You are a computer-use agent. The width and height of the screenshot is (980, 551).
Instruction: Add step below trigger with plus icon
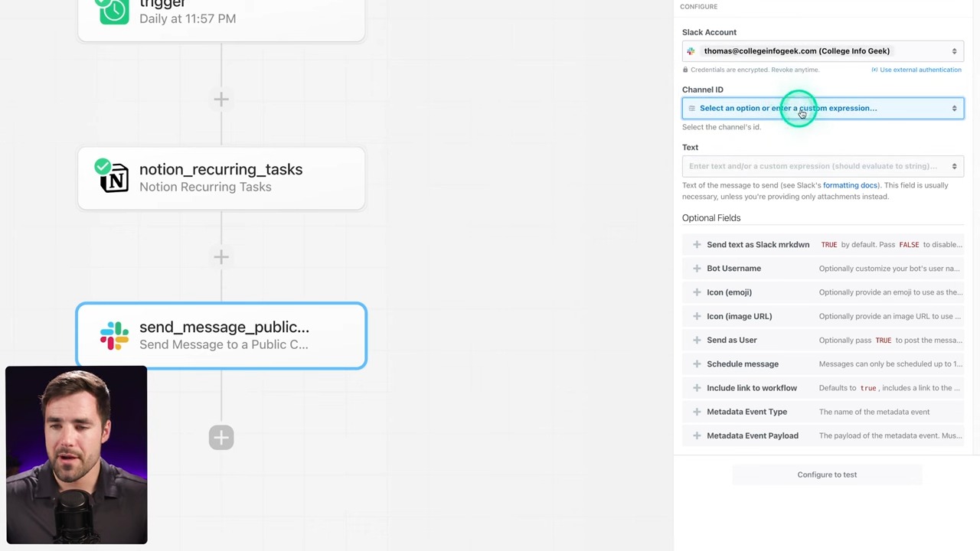pos(221,99)
